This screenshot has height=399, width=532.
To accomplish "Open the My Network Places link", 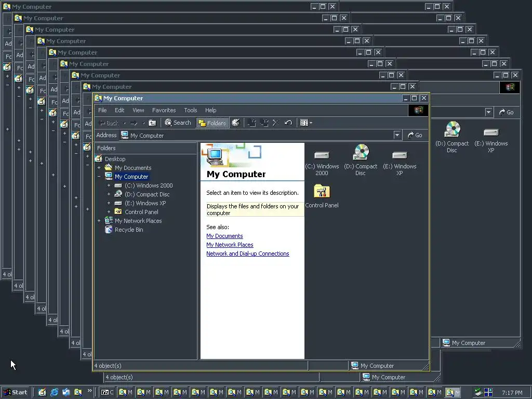I will point(230,245).
